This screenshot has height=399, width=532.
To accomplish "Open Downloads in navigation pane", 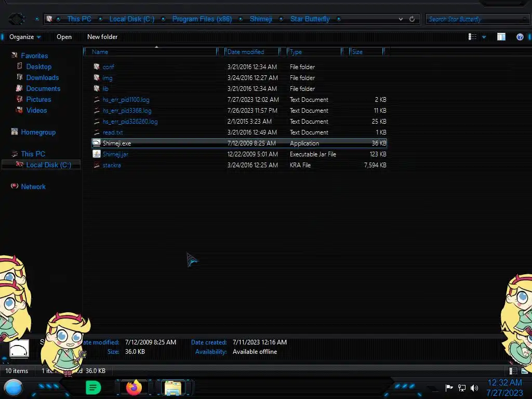I will click(x=43, y=77).
